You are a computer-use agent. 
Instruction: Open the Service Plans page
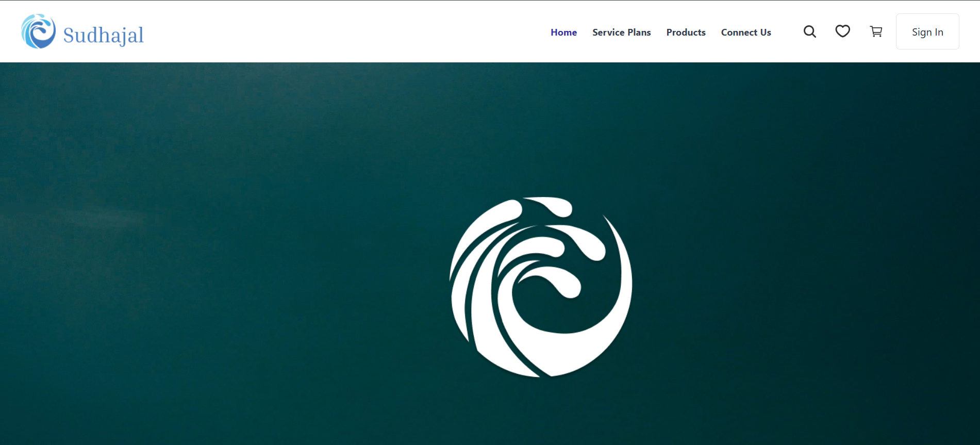[x=622, y=32]
